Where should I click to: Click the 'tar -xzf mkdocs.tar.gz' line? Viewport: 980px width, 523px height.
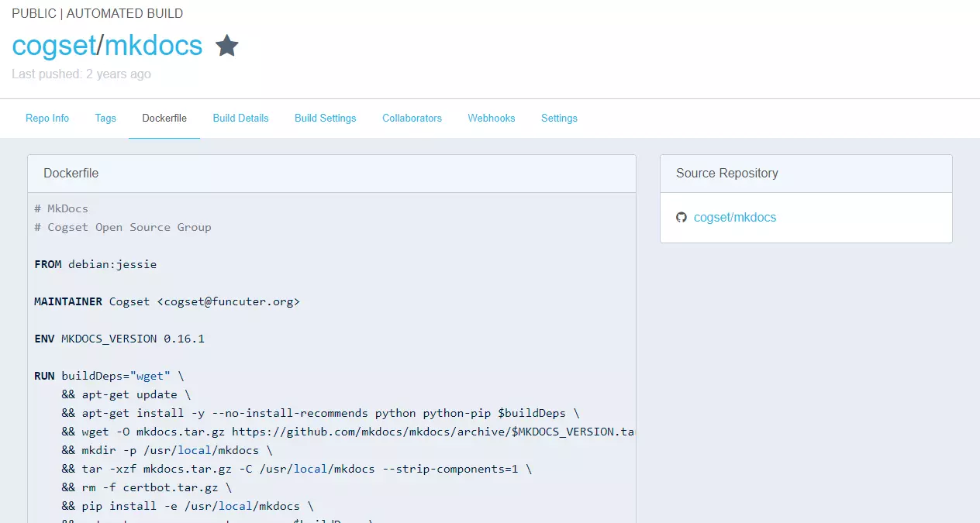(x=297, y=469)
